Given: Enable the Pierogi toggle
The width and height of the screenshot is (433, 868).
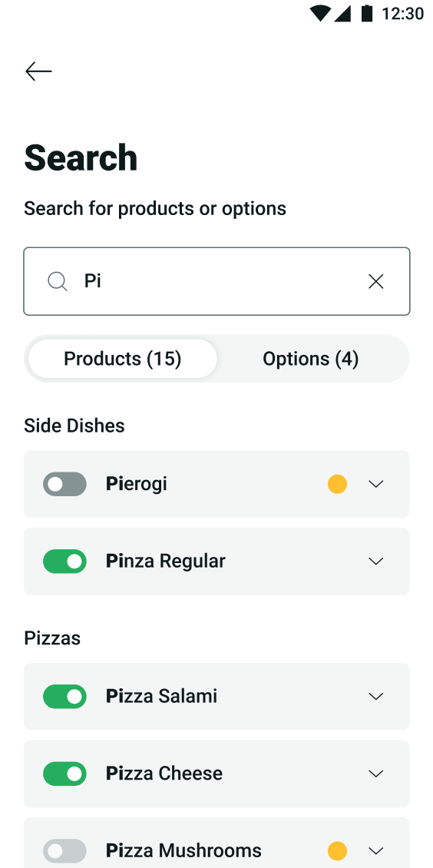Looking at the screenshot, I should (64, 484).
